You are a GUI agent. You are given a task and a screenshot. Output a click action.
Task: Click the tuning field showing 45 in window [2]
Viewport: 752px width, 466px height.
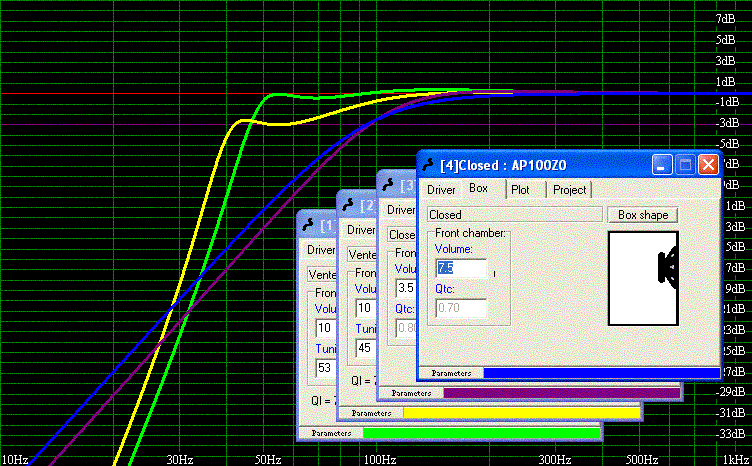[x=366, y=348]
